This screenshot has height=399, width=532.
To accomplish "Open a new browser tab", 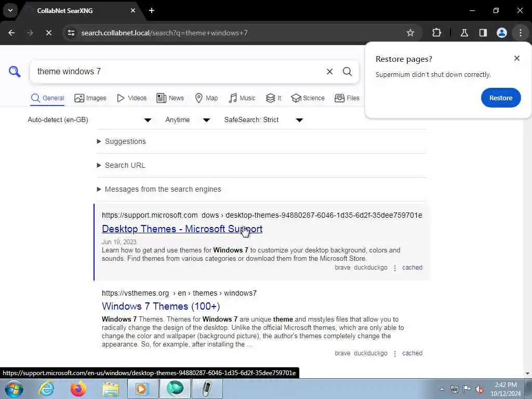I will coord(152,10).
